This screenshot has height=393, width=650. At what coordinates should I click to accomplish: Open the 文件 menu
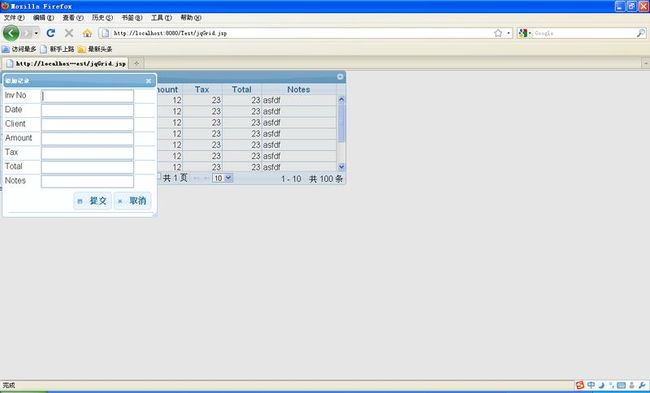click(x=14, y=17)
